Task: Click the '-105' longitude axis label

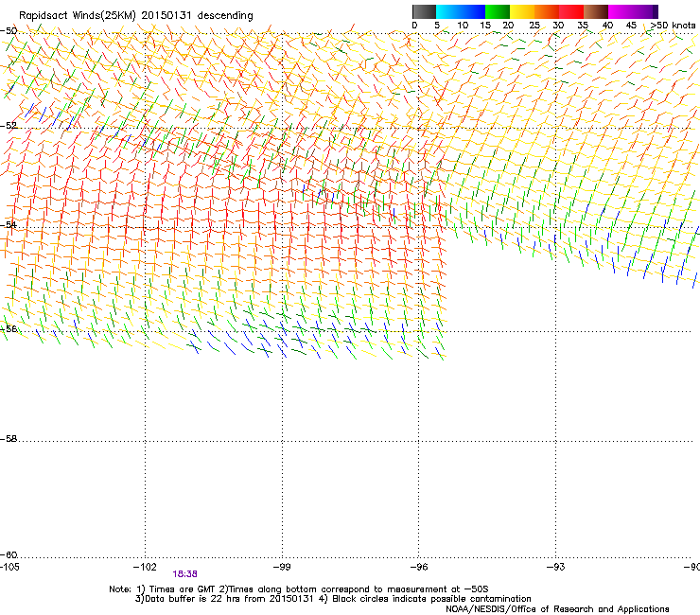Action: [x=9, y=567]
